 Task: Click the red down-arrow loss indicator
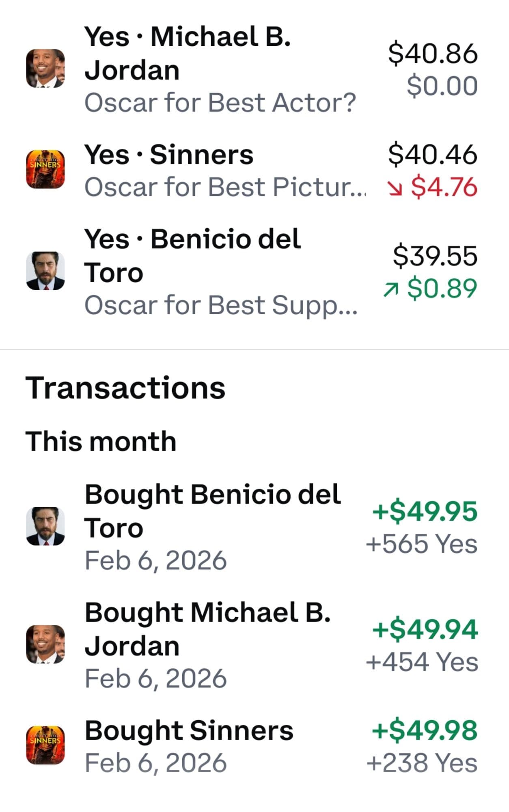[x=395, y=188]
